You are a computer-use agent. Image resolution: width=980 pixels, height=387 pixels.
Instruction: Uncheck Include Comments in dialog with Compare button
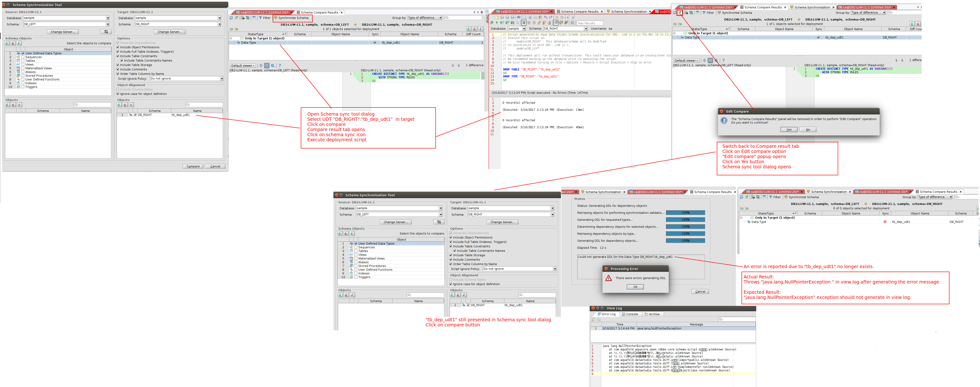click(118, 69)
